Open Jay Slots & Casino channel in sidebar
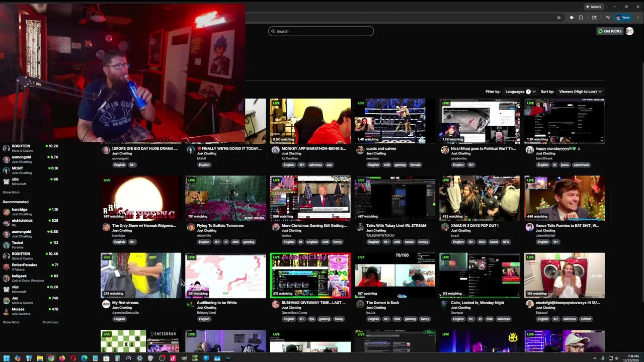The image size is (644, 362). 30,300
